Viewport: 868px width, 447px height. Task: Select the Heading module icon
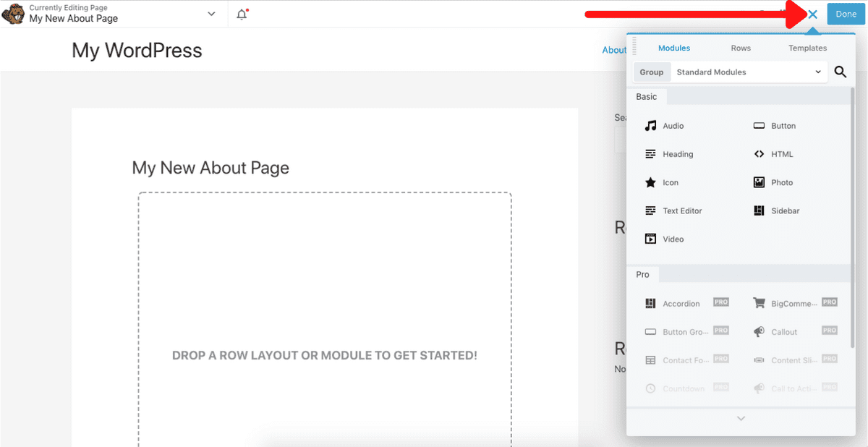651,154
